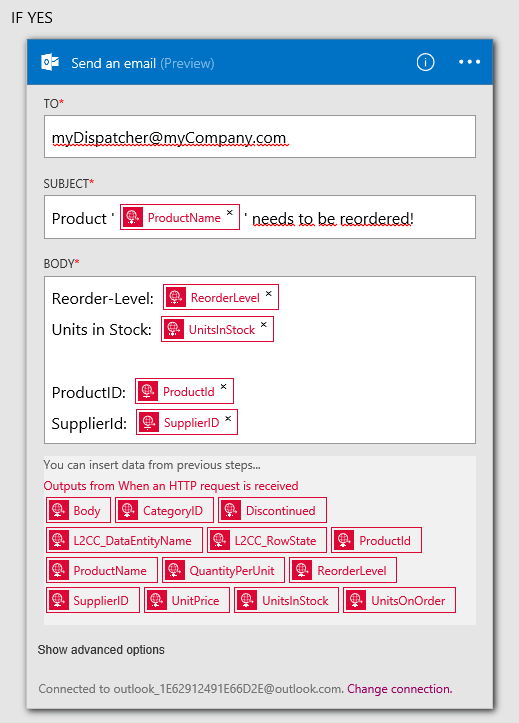
Task: Insert the Body output token
Action: pyautogui.click(x=78, y=510)
